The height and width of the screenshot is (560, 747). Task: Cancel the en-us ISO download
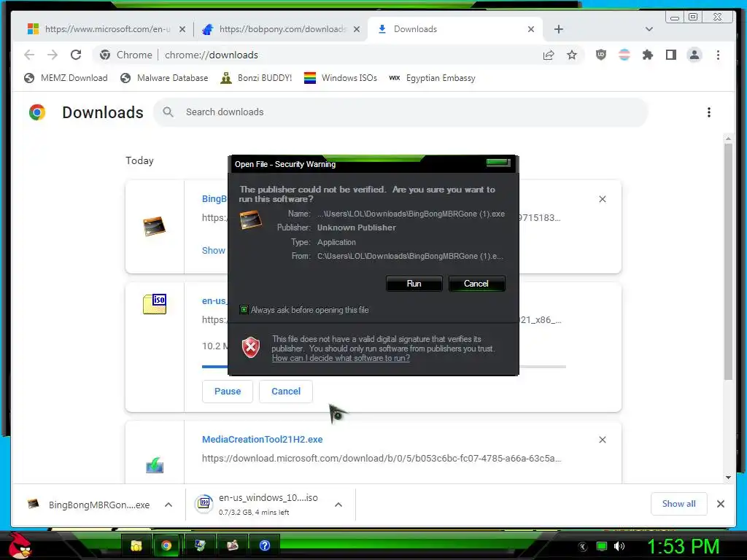[x=286, y=392]
